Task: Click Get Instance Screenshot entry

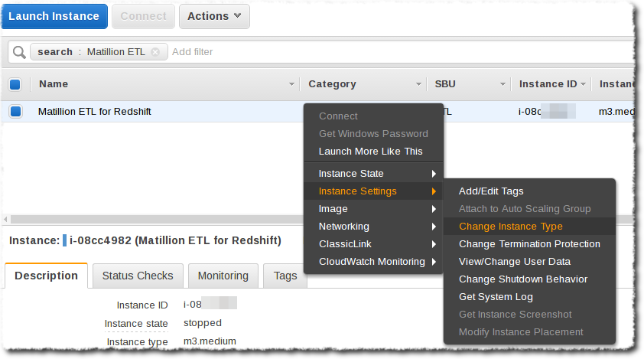Action: pos(529,315)
